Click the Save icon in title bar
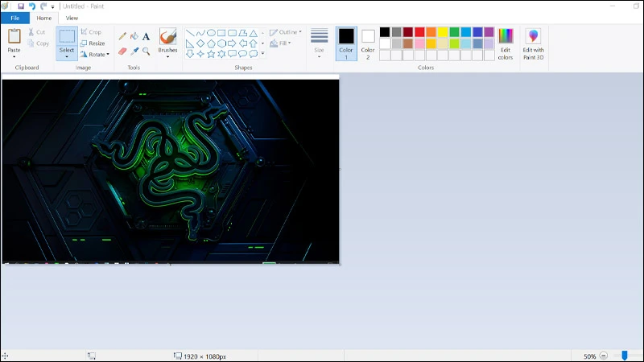The height and width of the screenshot is (362, 644). click(21, 6)
